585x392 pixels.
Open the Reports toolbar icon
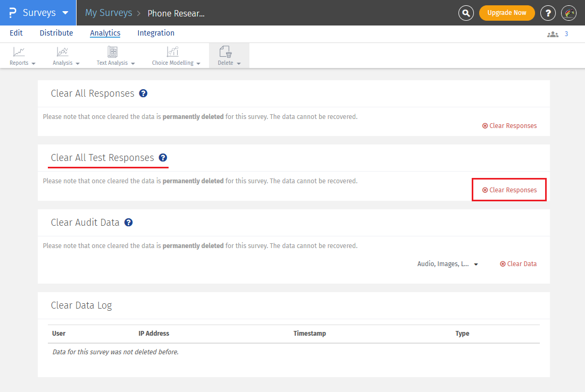[19, 52]
